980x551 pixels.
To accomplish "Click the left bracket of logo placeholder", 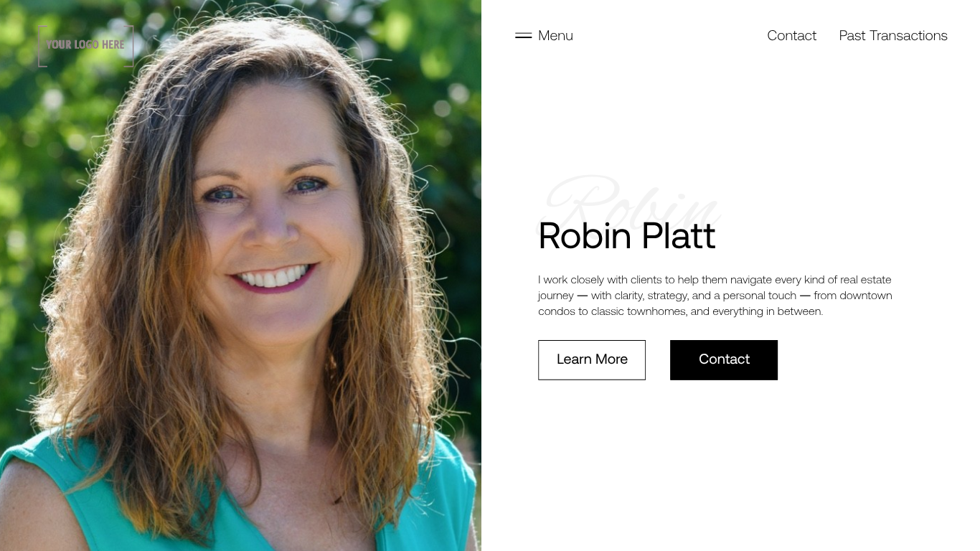I will 42,46.
